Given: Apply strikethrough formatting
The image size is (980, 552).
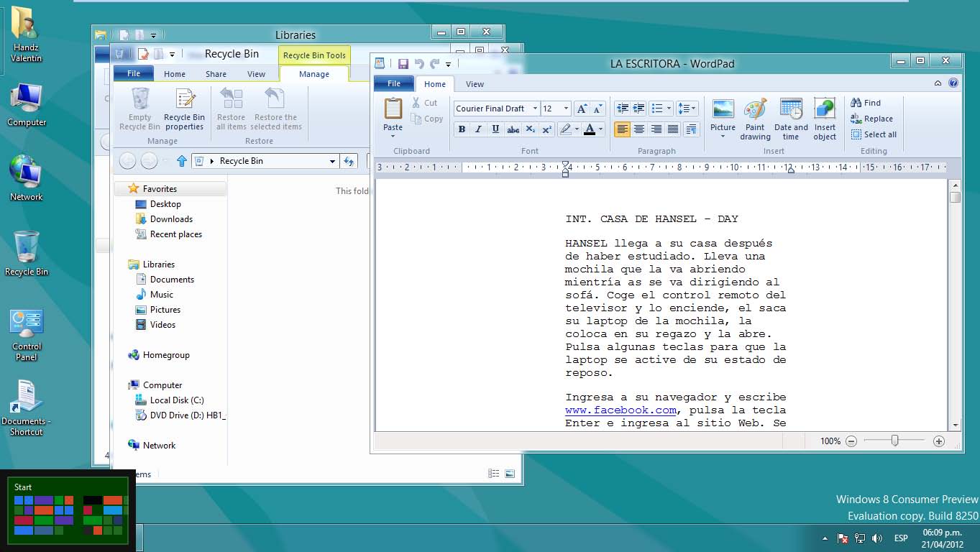Looking at the screenshot, I should pyautogui.click(x=513, y=129).
